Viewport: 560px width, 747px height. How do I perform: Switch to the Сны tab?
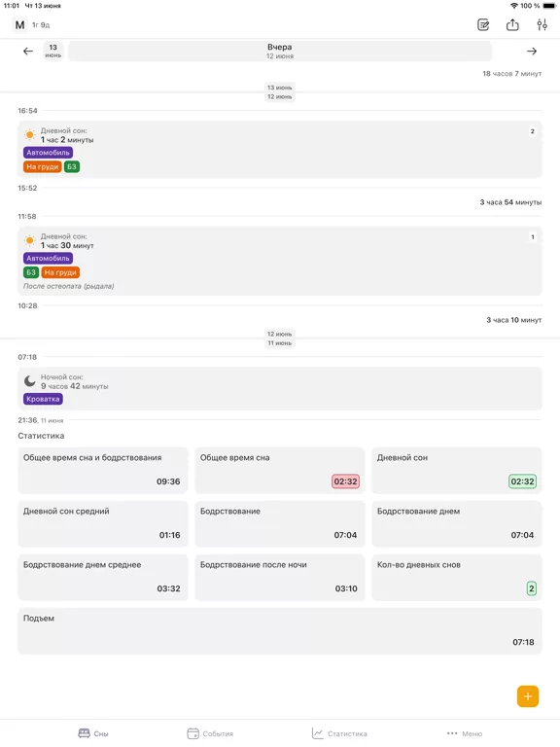click(x=93, y=733)
